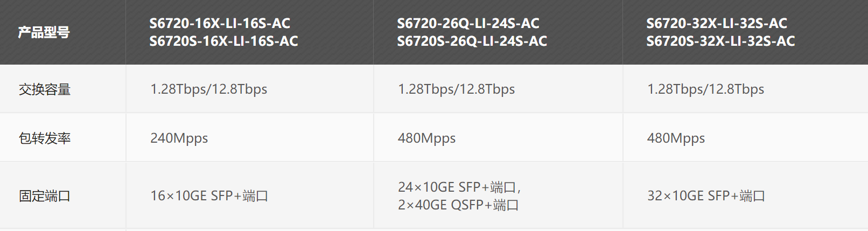
Task: Select the 16×10GE SFP+端口 cell
Action: coord(209,196)
